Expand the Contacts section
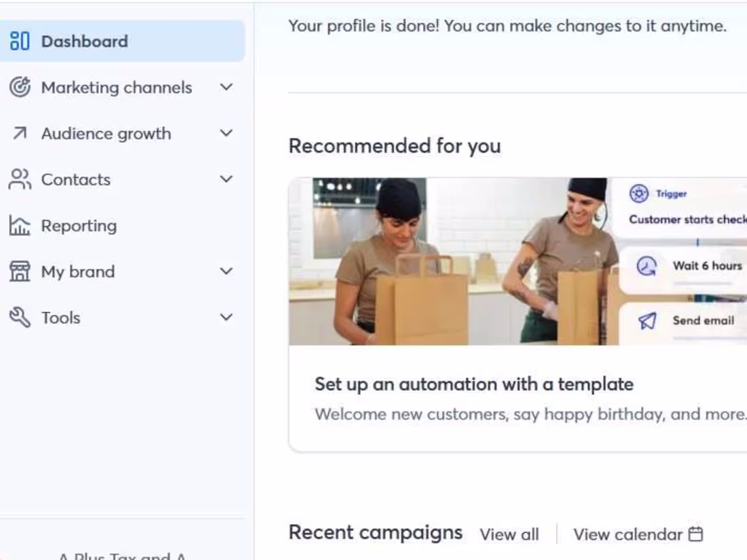This screenshot has height=560, width=747. 225,179
